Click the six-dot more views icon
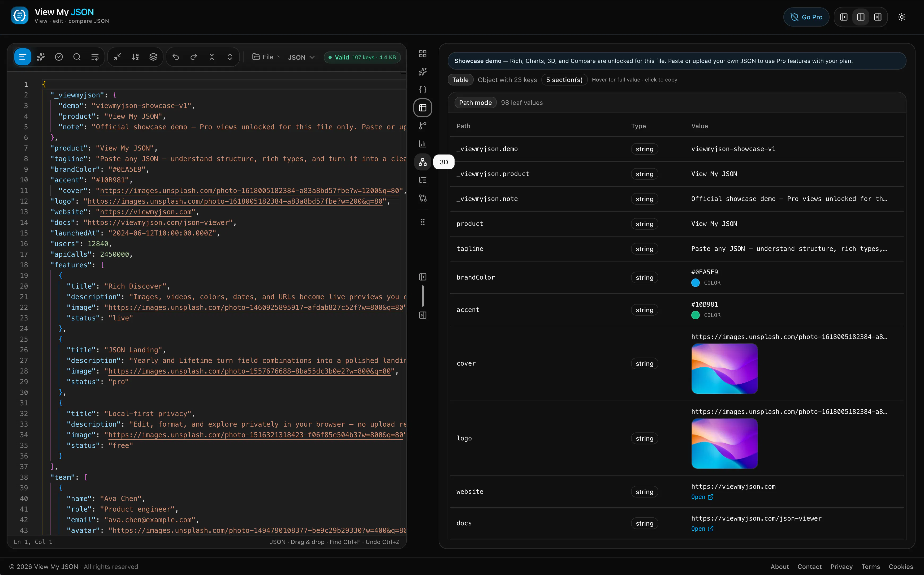Image resolution: width=924 pixels, height=575 pixels. pyautogui.click(x=423, y=222)
